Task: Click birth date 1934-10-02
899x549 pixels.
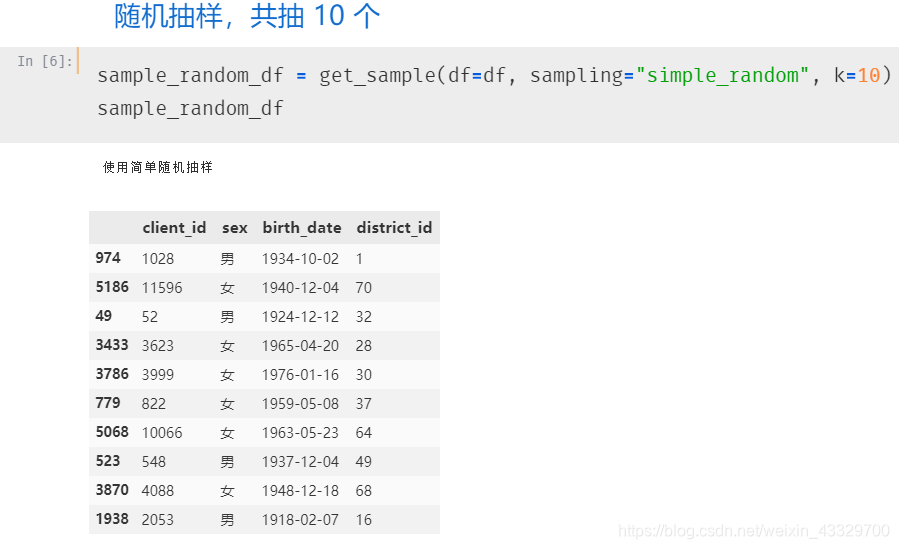Action: tap(300, 258)
